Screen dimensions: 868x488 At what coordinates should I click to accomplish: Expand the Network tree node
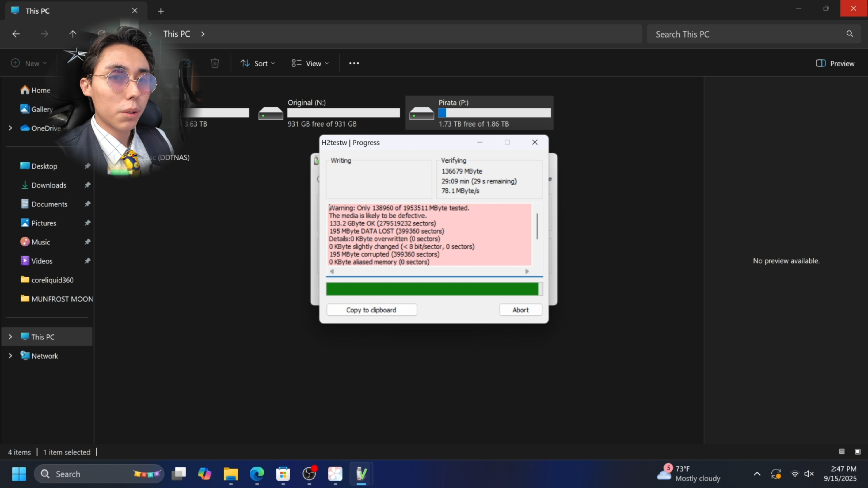pyautogui.click(x=10, y=356)
